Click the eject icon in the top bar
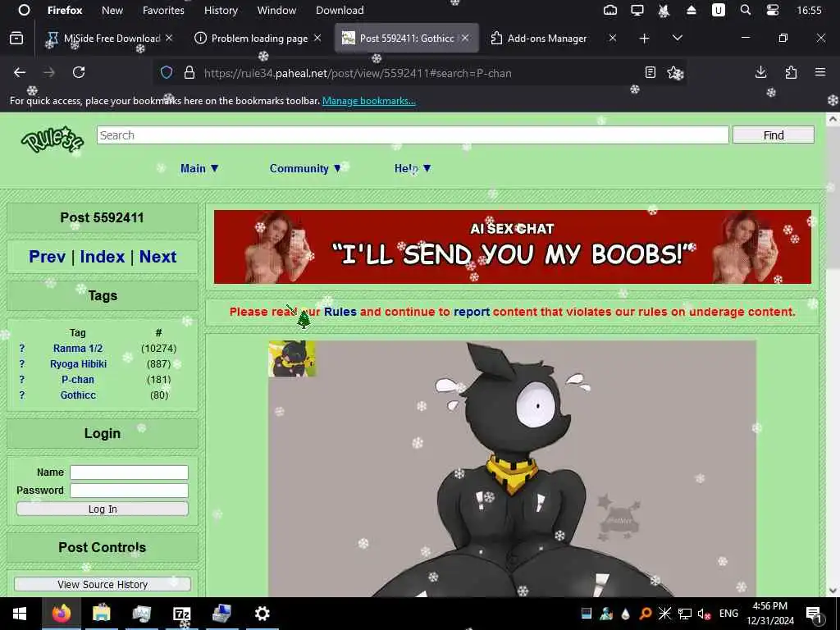The height and width of the screenshot is (630, 840). (691, 10)
